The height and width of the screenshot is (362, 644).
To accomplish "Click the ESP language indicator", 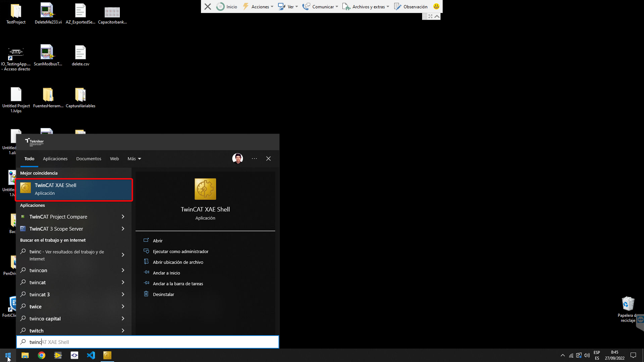I will pyautogui.click(x=597, y=355).
